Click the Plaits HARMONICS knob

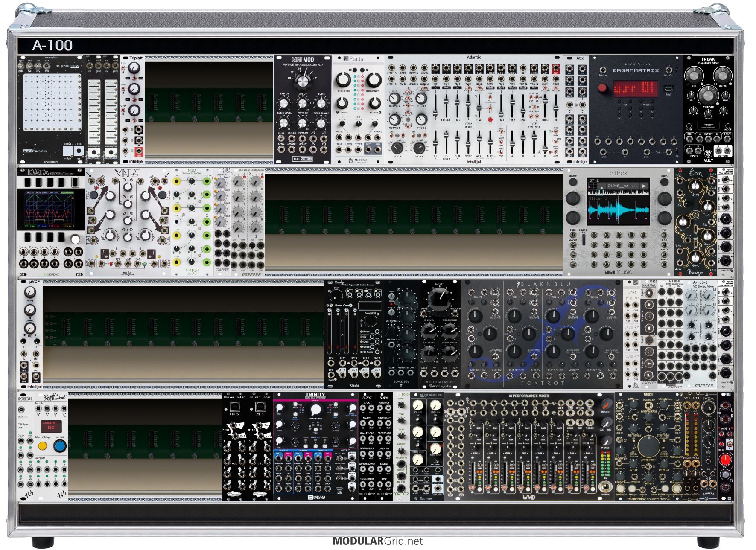click(374, 80)
